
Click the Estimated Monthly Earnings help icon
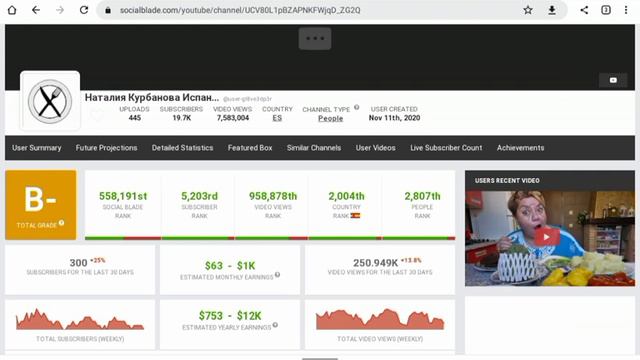pos(278,275)
